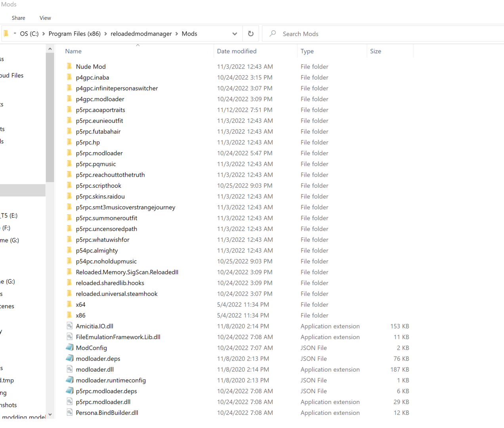Click 11/12/2022 7:51 PM date cell
Screen dimensions: 504x428
pos(244,110)
